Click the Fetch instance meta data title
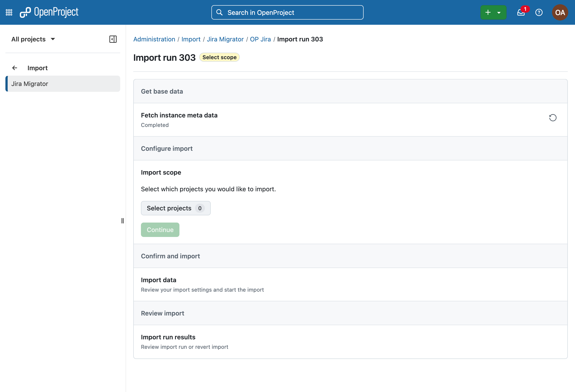Image resolution: width=575 pixels, height=392 pixels. coord(179,115)
